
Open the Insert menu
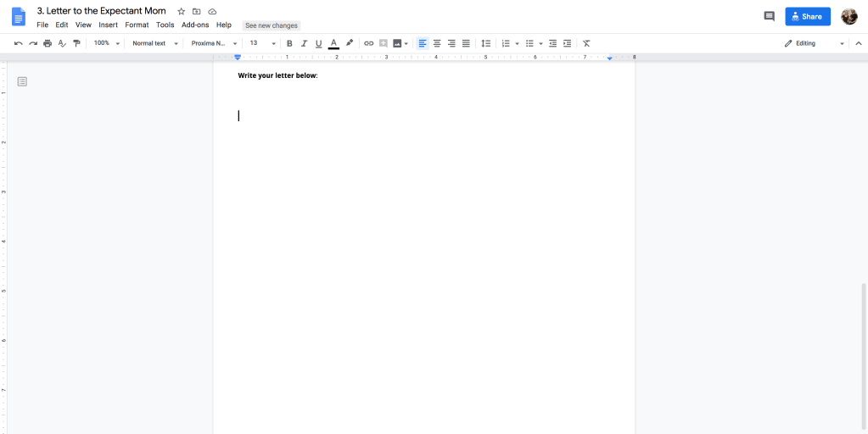tap(108, 25)
